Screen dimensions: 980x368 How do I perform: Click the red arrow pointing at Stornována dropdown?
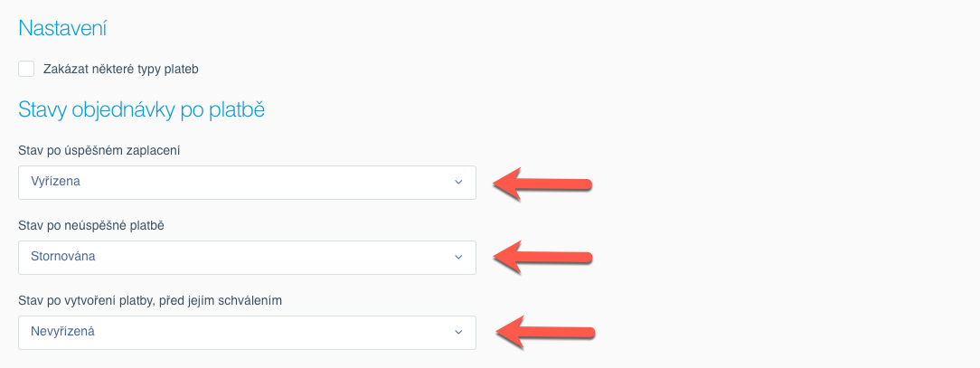542,258
